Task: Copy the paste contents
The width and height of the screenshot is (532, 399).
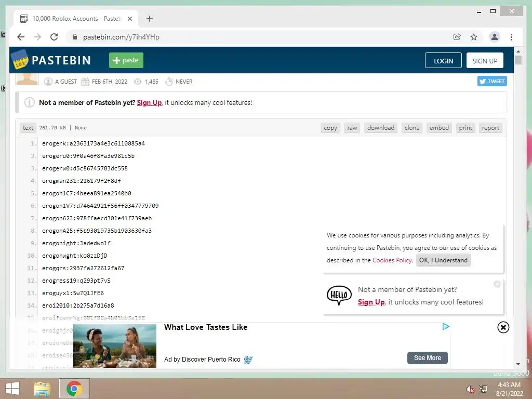Action: tap(330, 128)
